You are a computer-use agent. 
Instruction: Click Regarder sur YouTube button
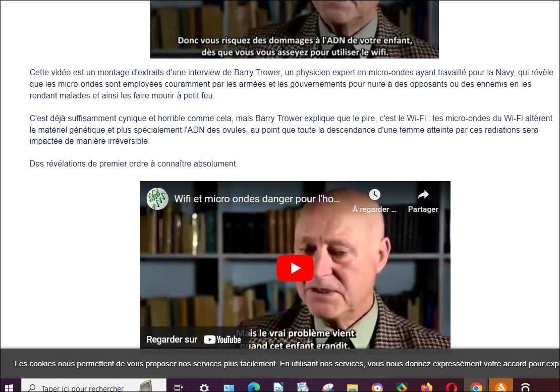[194, 339]
